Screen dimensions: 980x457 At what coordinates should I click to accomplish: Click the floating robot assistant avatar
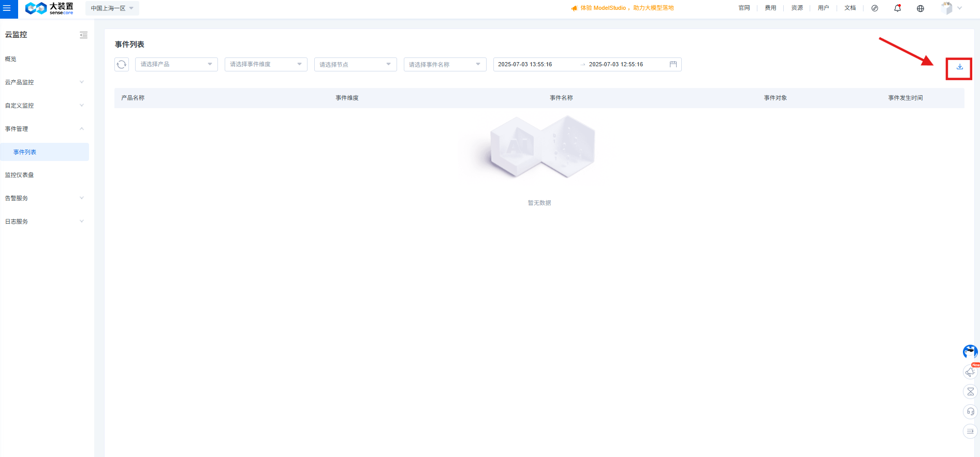970,351
